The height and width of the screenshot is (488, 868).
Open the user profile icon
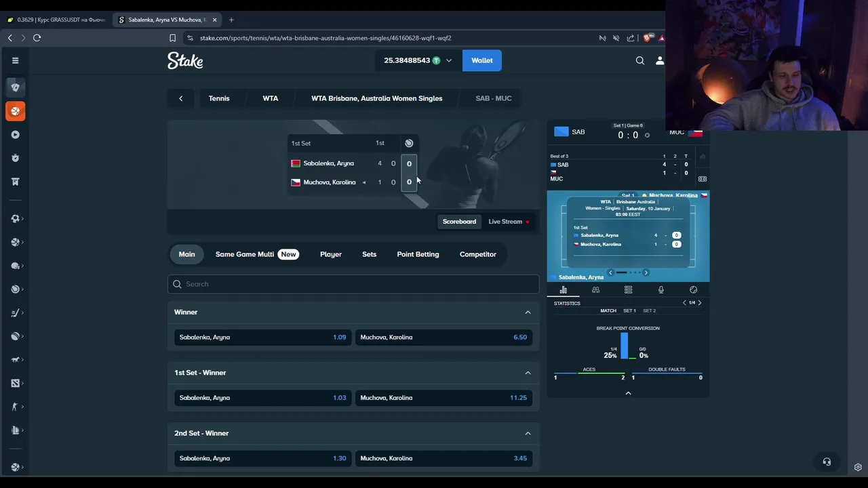[659, 60]
